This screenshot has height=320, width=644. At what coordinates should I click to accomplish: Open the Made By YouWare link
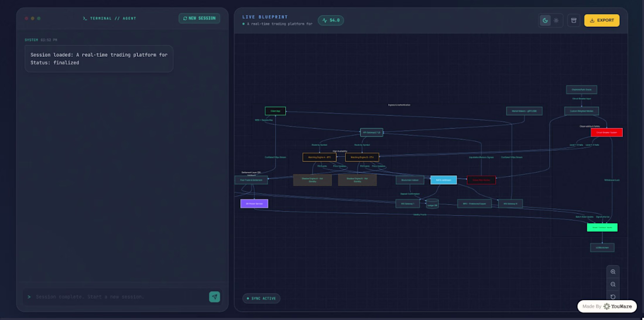coord(607,307)
